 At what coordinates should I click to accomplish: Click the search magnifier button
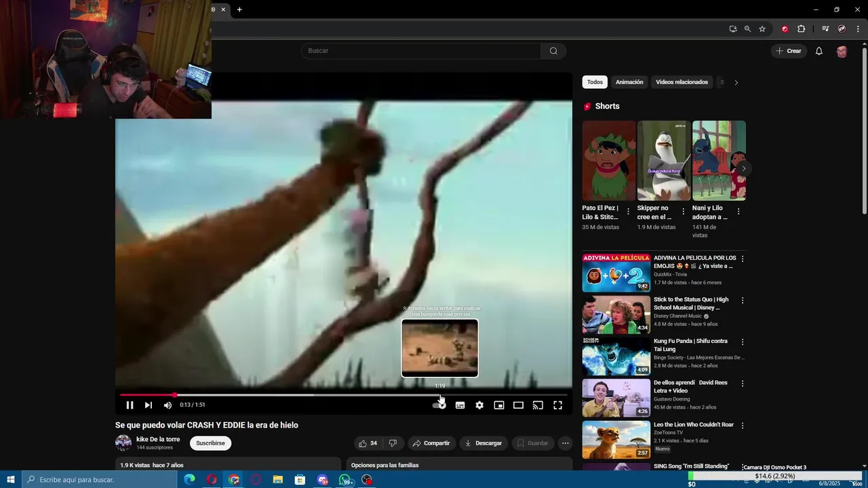(x=553, y=51)
